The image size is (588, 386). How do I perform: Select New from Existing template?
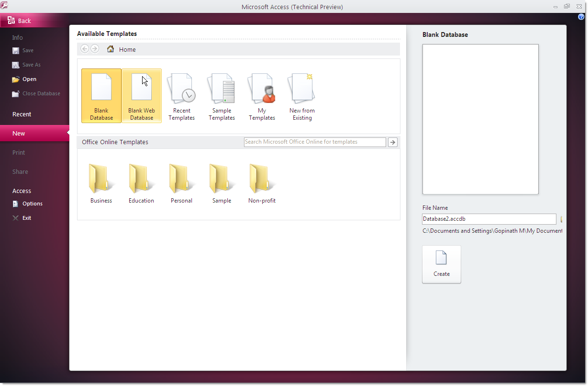302,95
